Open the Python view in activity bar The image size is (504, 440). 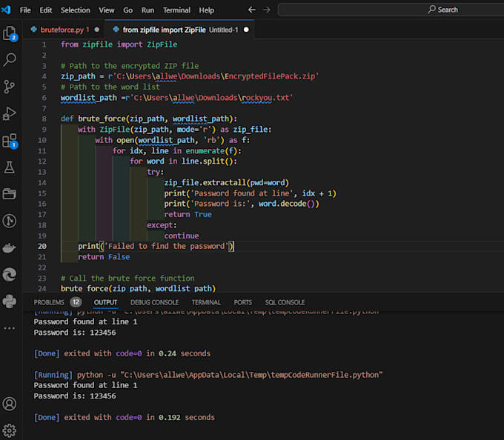pos(10,301)
